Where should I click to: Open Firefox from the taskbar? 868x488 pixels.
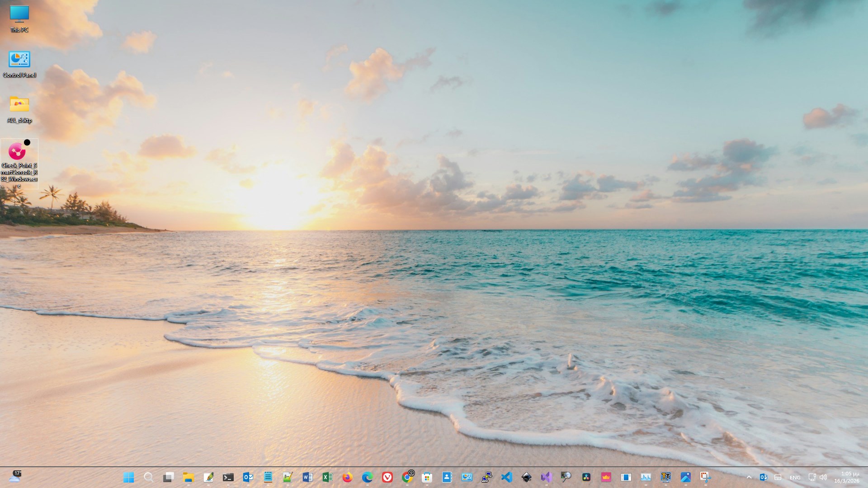tap(347, 477)
